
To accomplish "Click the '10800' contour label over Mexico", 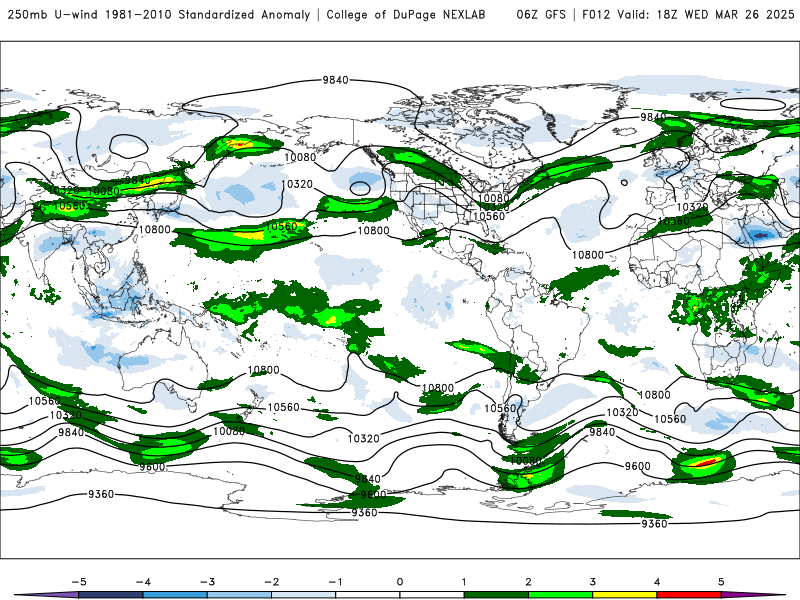I will 373,231.
